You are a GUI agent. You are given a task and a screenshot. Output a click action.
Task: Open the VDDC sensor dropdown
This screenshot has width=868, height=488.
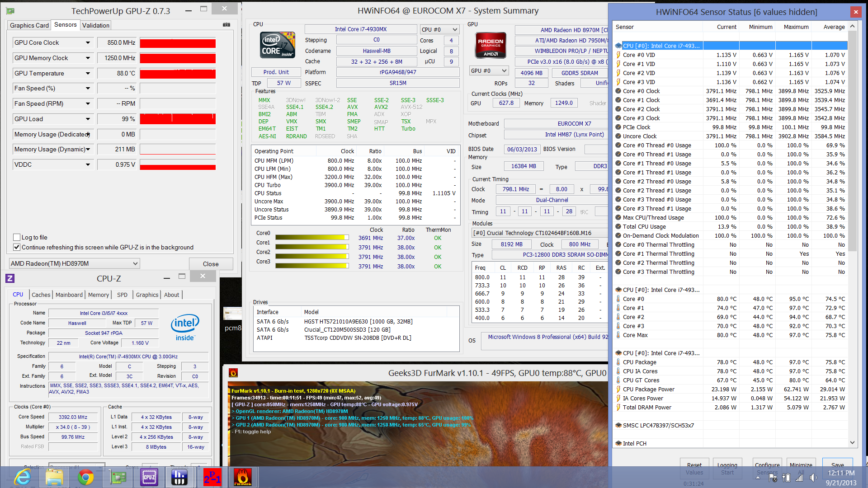click(x=88, y=164)
